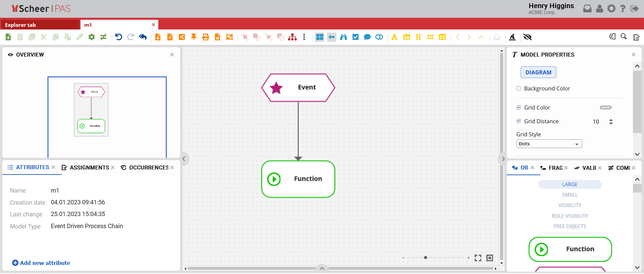Switch to the Explorer tab
This screenshot has width=644, height=274.
click(40, 25)
